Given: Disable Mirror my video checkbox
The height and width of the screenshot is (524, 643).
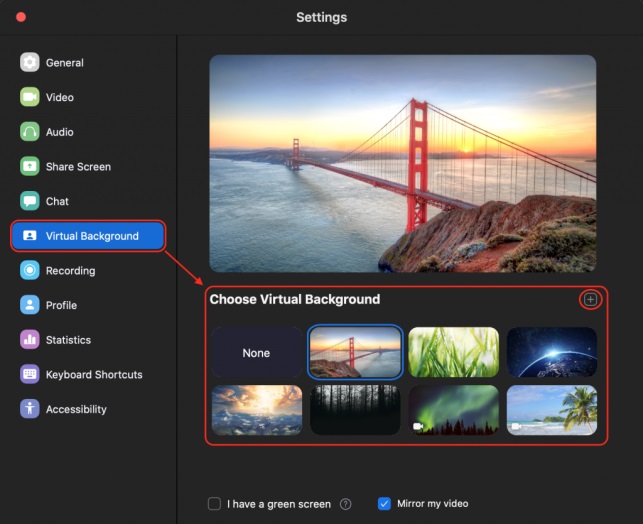Looking at the screenshot, I should [384, 503].
